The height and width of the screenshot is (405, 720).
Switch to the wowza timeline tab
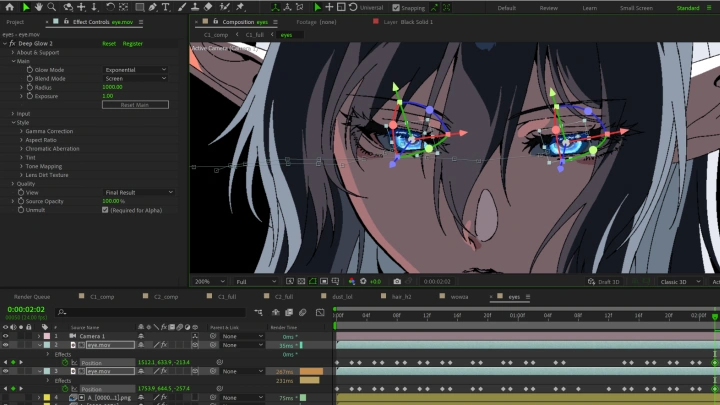459,297
